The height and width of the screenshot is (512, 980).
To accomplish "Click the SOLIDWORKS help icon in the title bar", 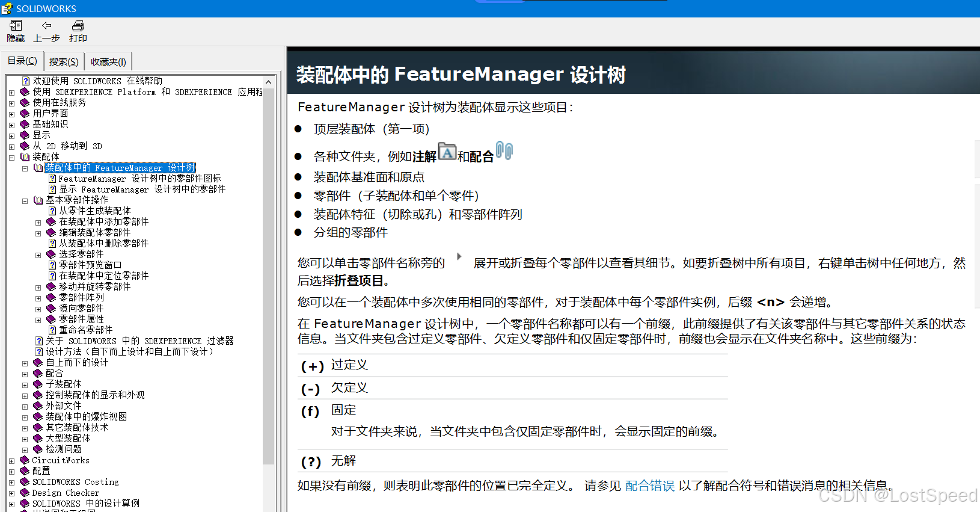I will click(x=7, y=8).
